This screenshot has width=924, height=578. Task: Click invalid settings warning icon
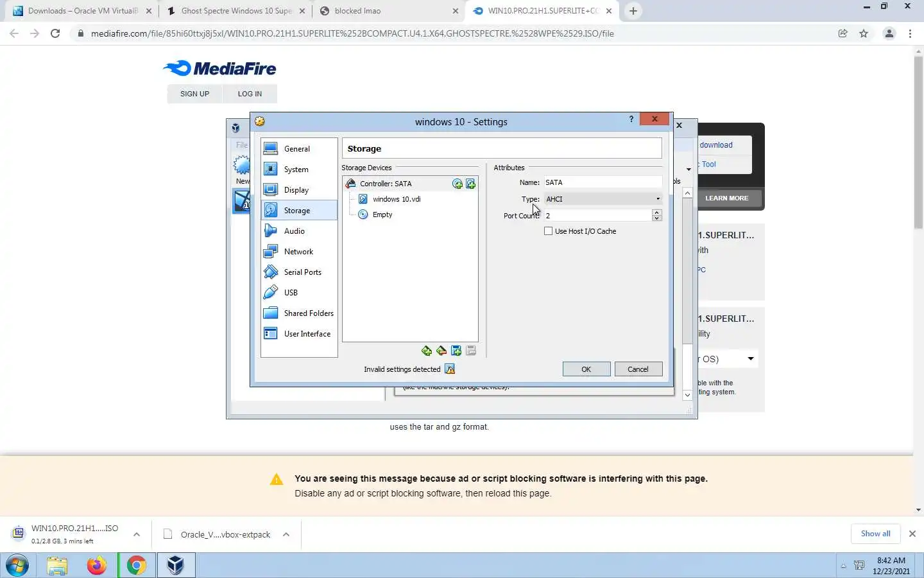[x=450, y=369]
